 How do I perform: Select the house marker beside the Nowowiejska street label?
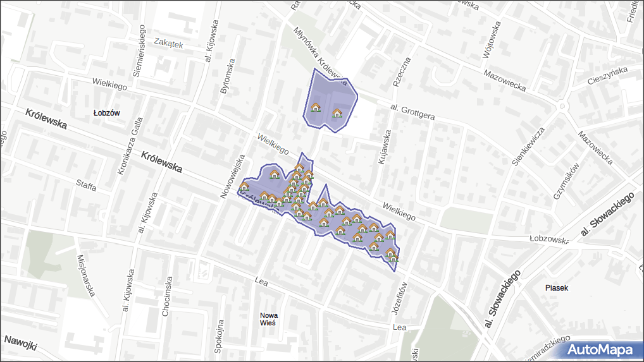click(244, 186)
